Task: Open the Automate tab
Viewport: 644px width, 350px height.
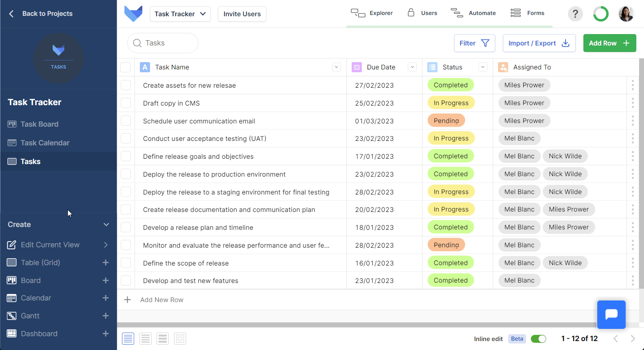Action: pyautogui.click(x=473, y=13)
